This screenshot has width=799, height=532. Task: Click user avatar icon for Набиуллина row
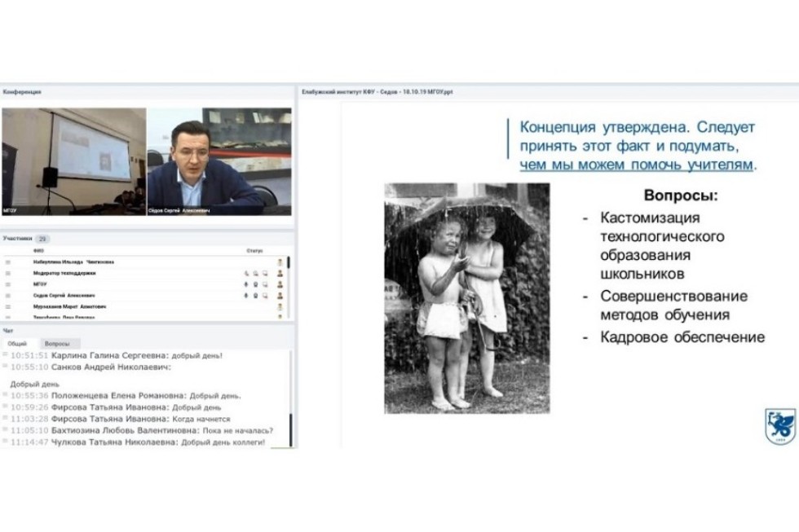[x=280, y=262]
